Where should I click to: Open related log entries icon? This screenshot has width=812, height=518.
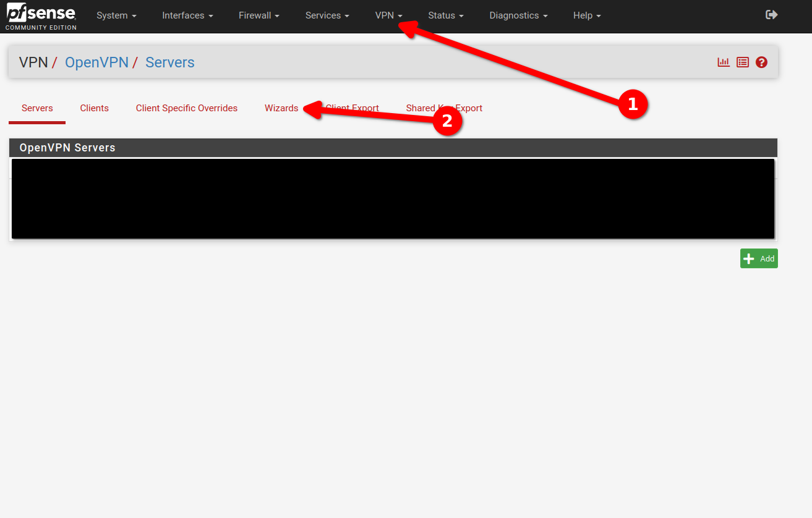(743, 62)
